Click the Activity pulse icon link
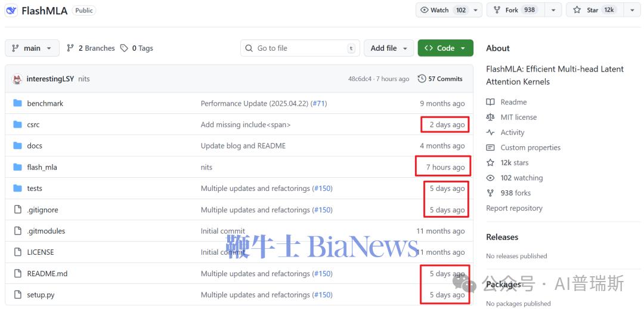The image size is (644, 309). coord(491,132)
